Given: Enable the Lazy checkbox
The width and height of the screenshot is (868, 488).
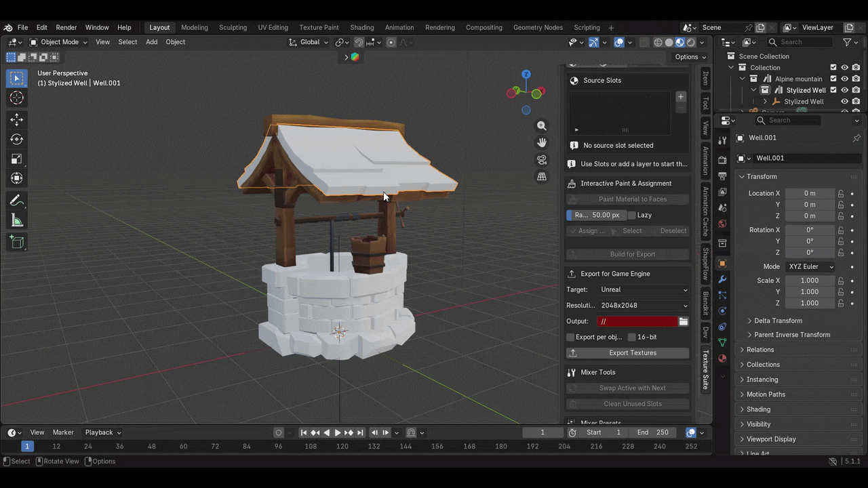Looking at the screenshot, I should 632,215.
